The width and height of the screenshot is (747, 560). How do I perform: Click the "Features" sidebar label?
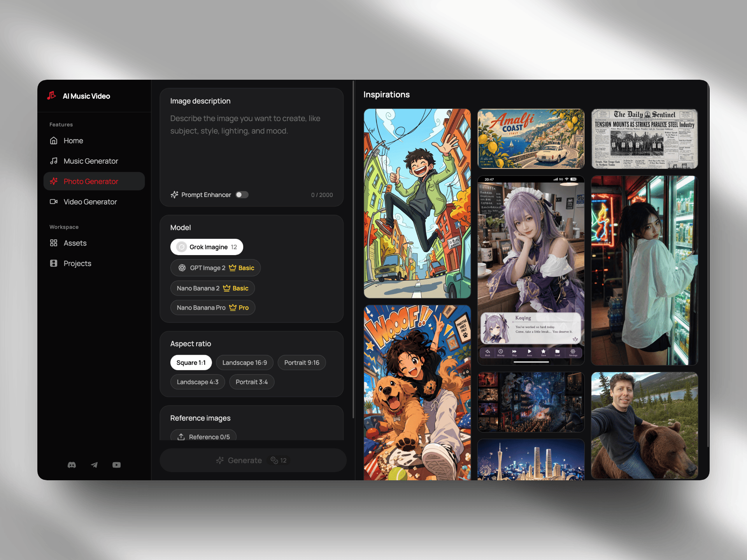click(x=61, y=124)
